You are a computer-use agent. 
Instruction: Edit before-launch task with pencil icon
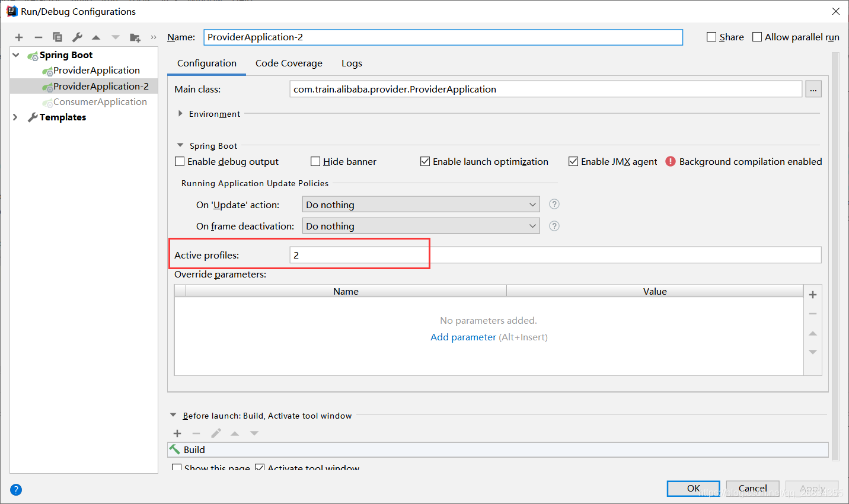coord(216,433)
